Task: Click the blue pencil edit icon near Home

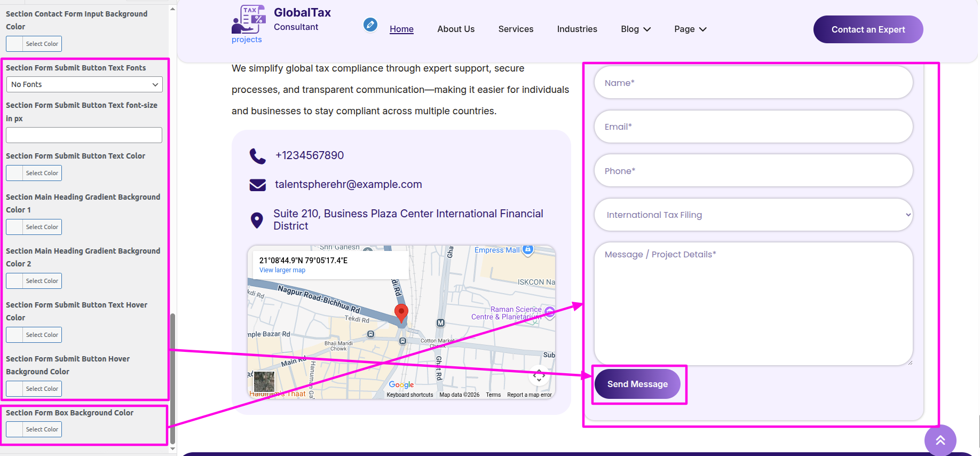Action: 370,25
